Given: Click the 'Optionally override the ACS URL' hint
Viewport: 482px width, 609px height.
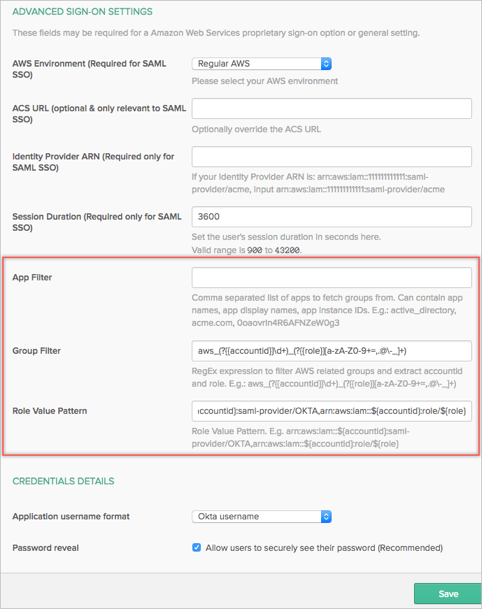Looking at the screenshot, I should click(x=256, y=129).
